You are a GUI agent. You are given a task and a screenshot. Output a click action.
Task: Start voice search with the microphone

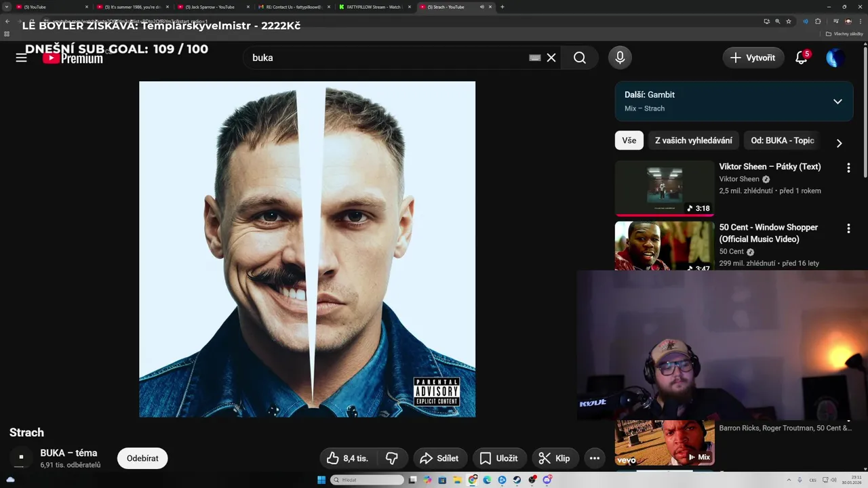coord(620,58)
